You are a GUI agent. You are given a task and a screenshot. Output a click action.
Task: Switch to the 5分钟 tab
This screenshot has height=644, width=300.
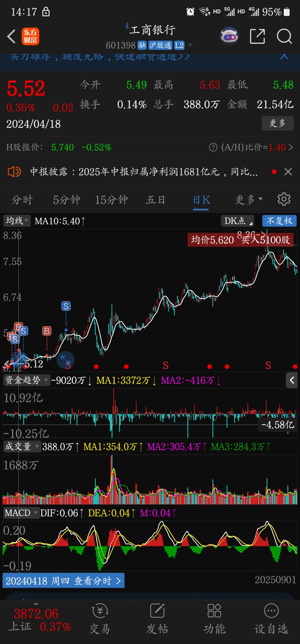(67, 200)
